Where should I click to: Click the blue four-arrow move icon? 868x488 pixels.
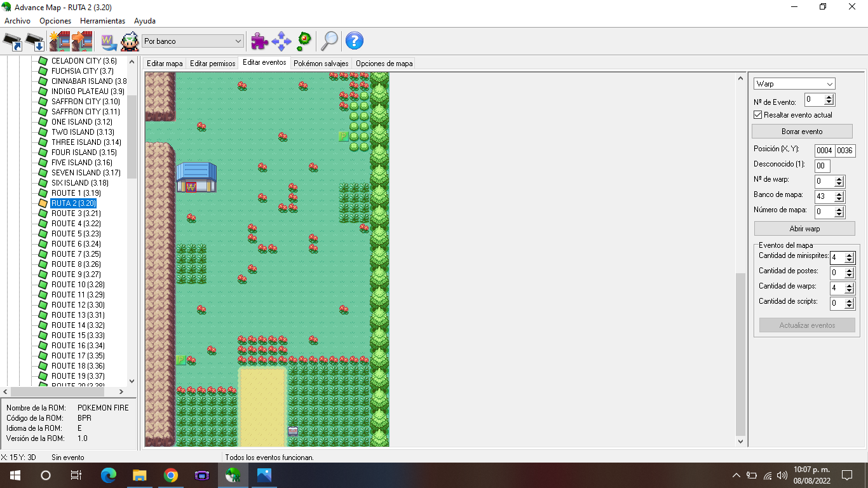coord(281,41)
